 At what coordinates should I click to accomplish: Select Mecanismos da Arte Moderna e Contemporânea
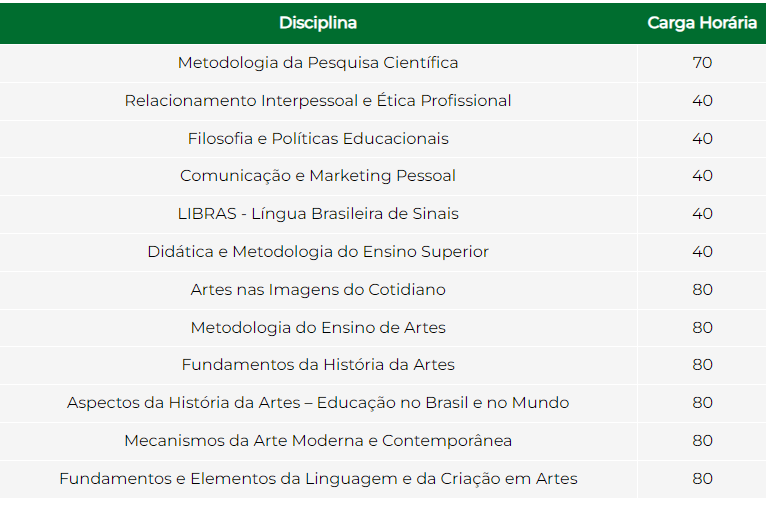coord(318,441)
